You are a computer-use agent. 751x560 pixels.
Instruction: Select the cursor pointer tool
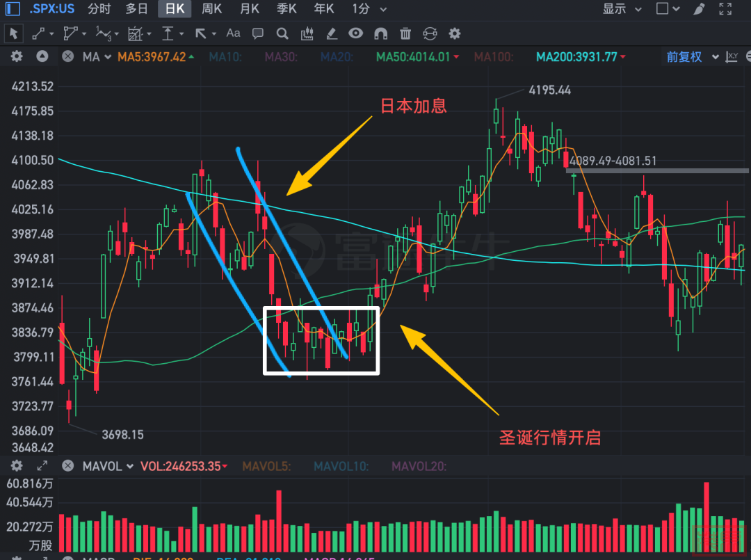tap(13, 33)
